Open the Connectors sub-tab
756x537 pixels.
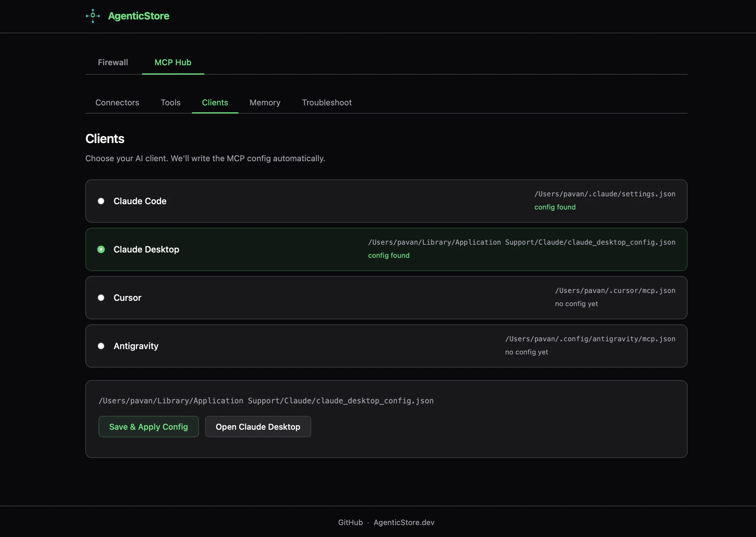point(117,103)
